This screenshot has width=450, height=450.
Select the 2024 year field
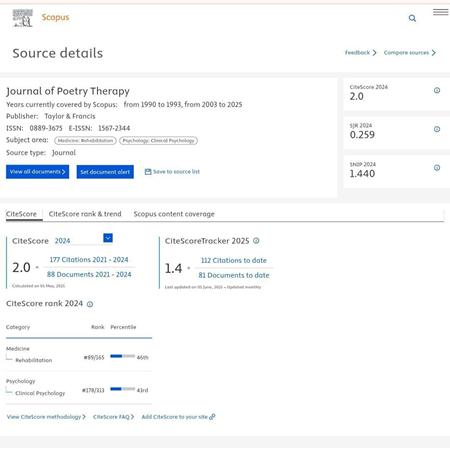click(83, 241)
